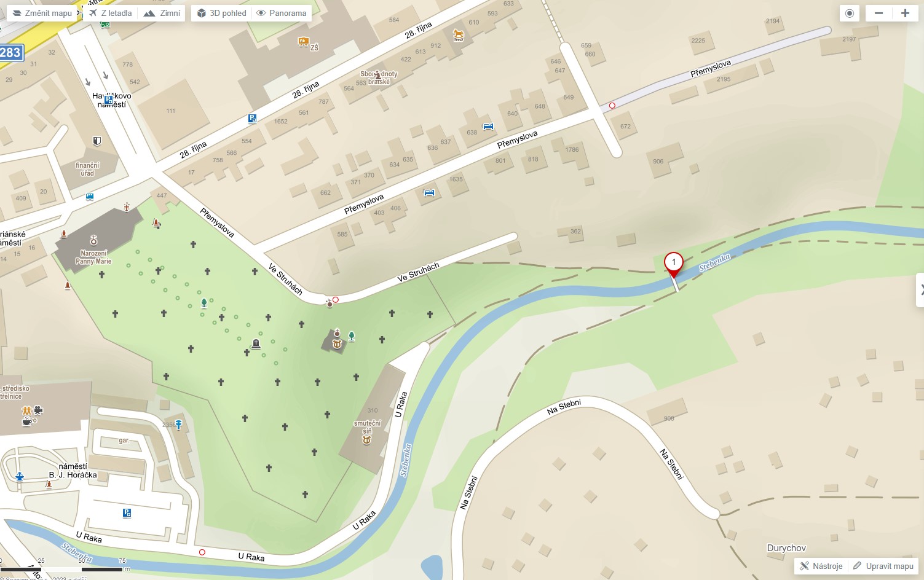Select the red marker numbered 1

(x=674, y=265)
